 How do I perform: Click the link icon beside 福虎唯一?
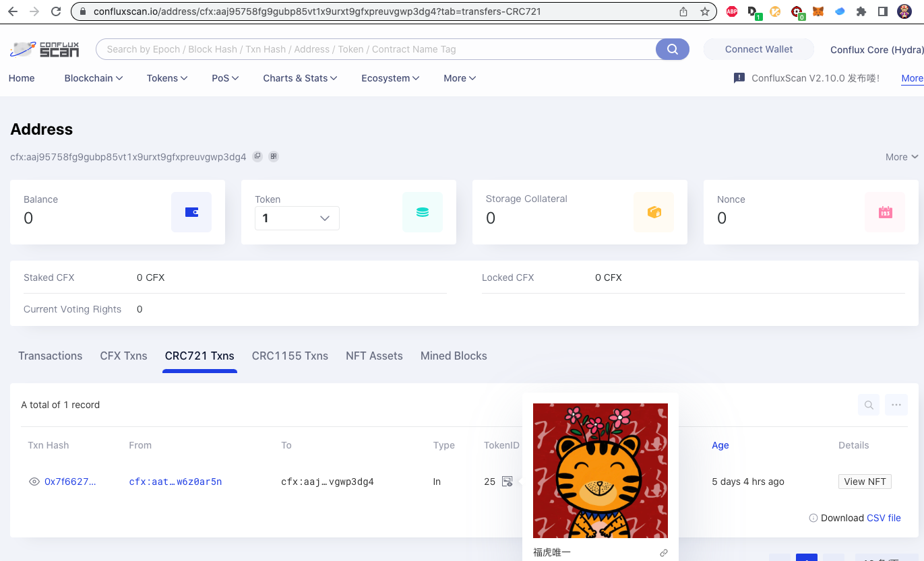point(664,553)
